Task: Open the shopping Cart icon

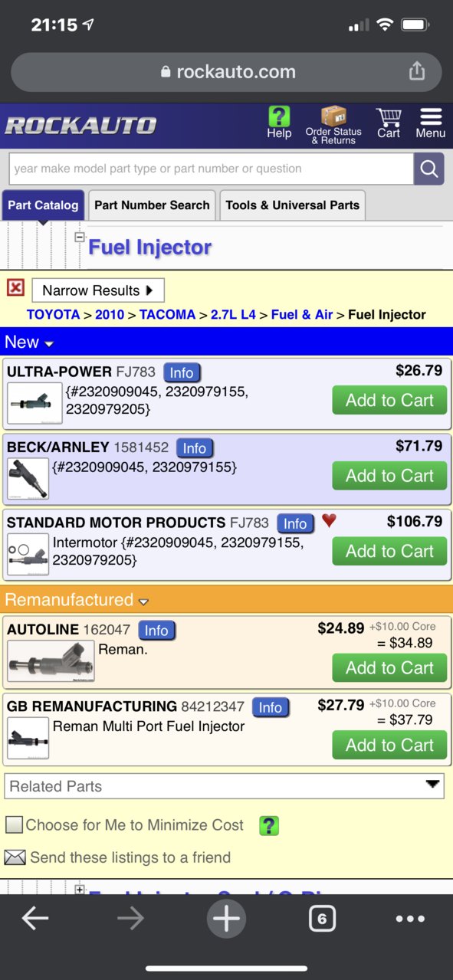Action: click(389, 117)
